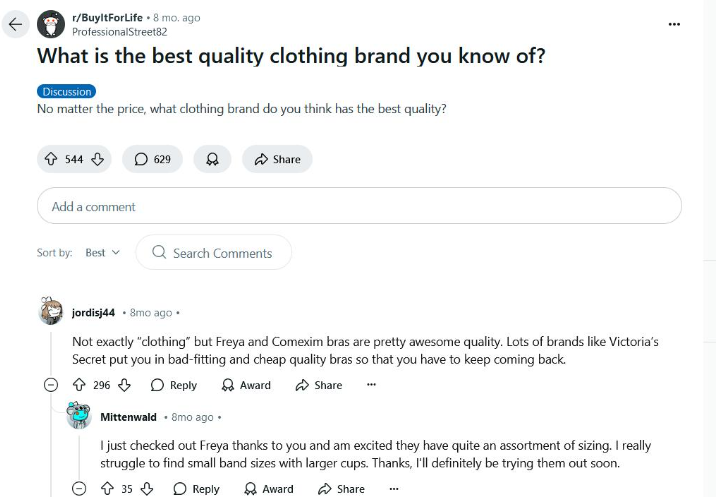This screenshot has height=497, width=716.
Task: Upvote Mittenwald's reply
Action: [x=107, y=489]
